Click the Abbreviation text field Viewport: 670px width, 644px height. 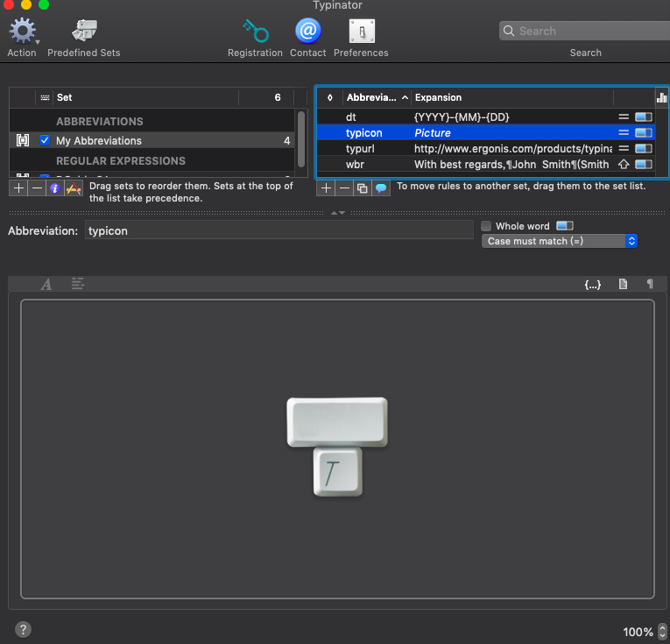pos(279,230)
